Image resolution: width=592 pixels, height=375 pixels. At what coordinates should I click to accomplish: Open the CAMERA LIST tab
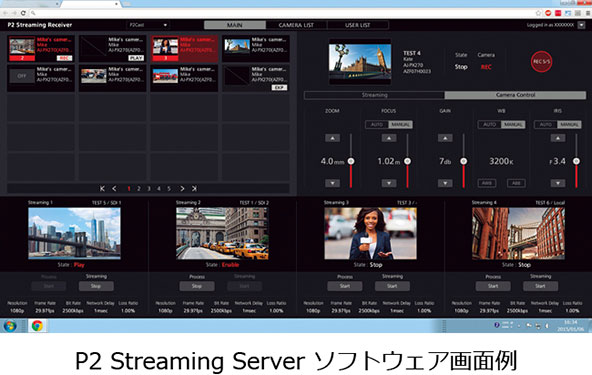(x=296, y=25)
